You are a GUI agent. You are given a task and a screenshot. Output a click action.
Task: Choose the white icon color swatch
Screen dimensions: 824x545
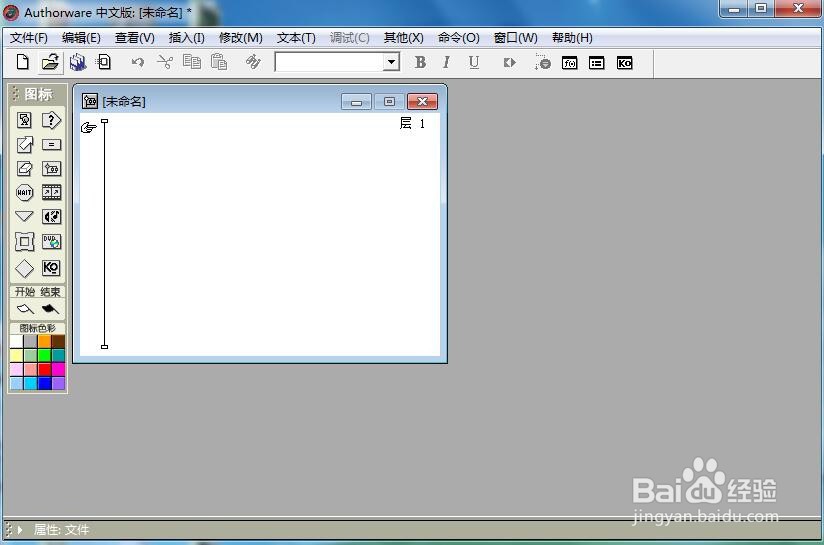(17, 342)
